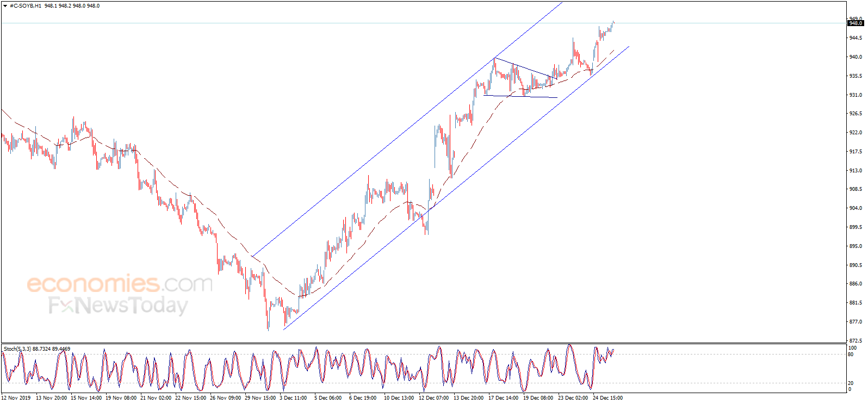Screen dimensions: 868x404
Task: Select the 6 Dec 19:00 time label
Action: pos(363,398)
